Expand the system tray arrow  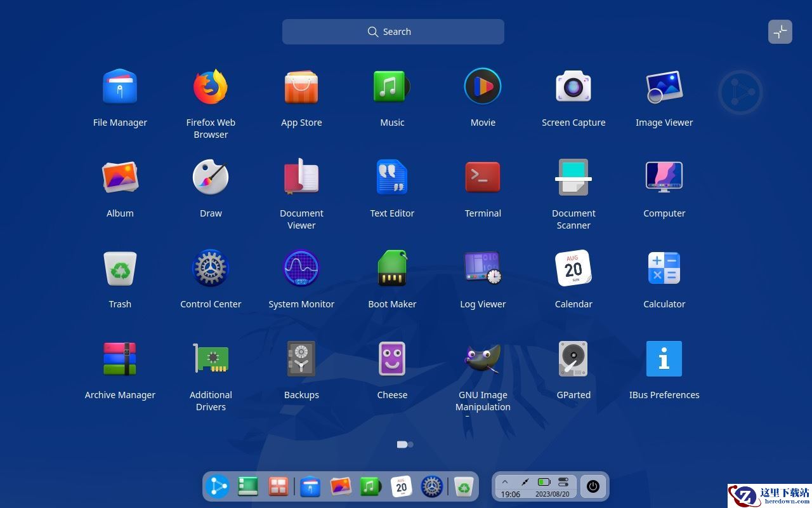pos(505,483)
